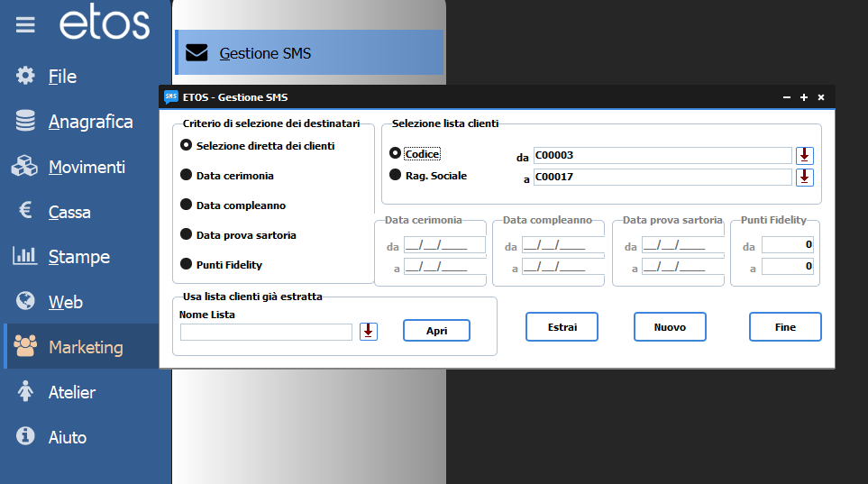The width and height of the screenshot is (868, 484).
Task: Click the Atelier person icon
Action: [25, 391]
